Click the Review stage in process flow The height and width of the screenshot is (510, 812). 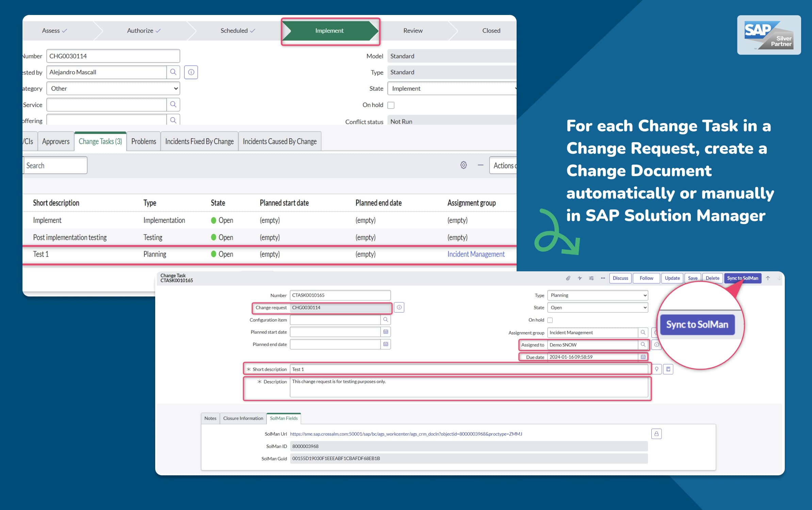click(x=413, y=31)
